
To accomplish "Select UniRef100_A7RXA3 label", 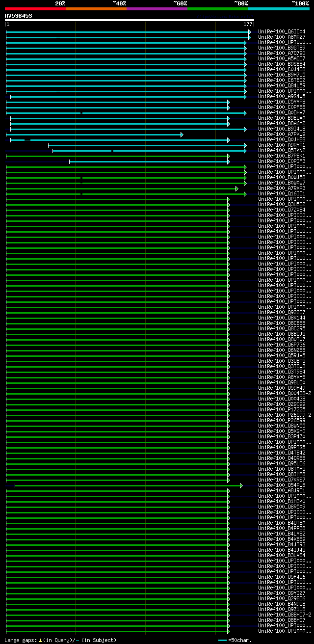I will click(282, 188).
